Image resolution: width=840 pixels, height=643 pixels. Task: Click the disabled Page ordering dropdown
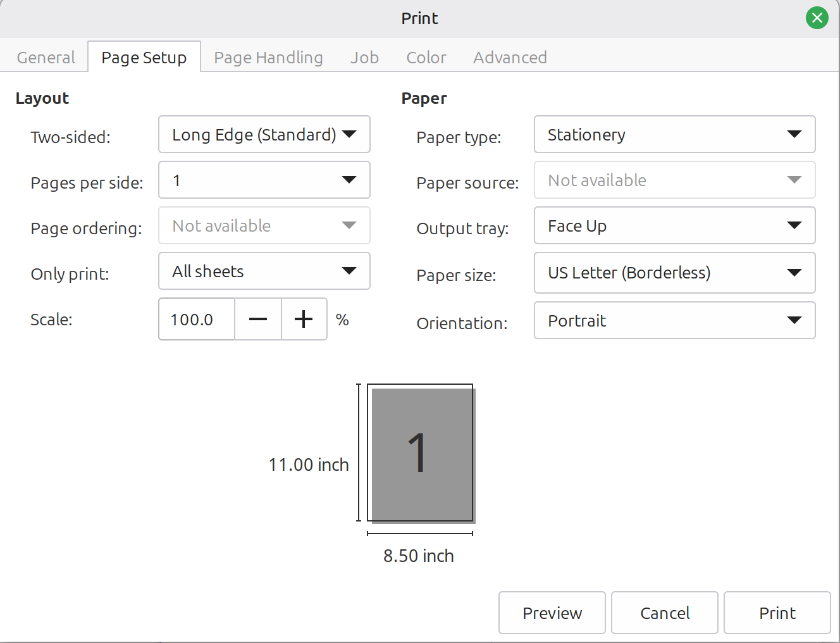coord(264,225)
